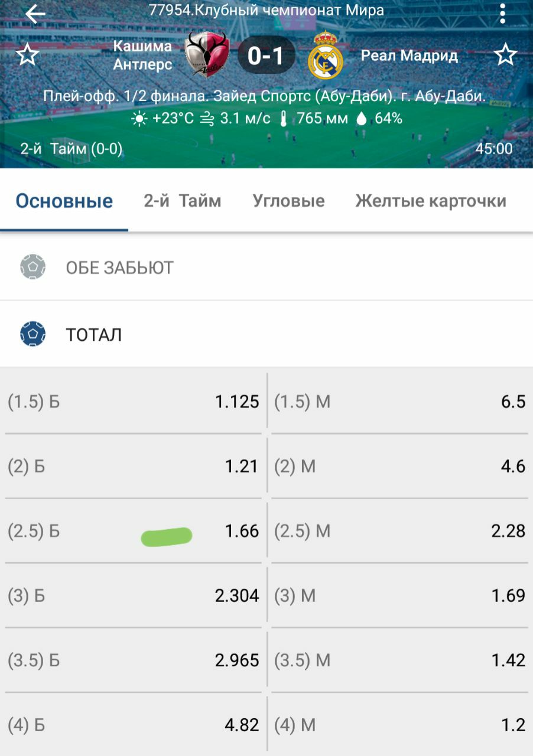Image resolution: width=533 pixels, height=756 pixels.
Task: Switch to the 2-й Тайм tab
Action: 183,201
